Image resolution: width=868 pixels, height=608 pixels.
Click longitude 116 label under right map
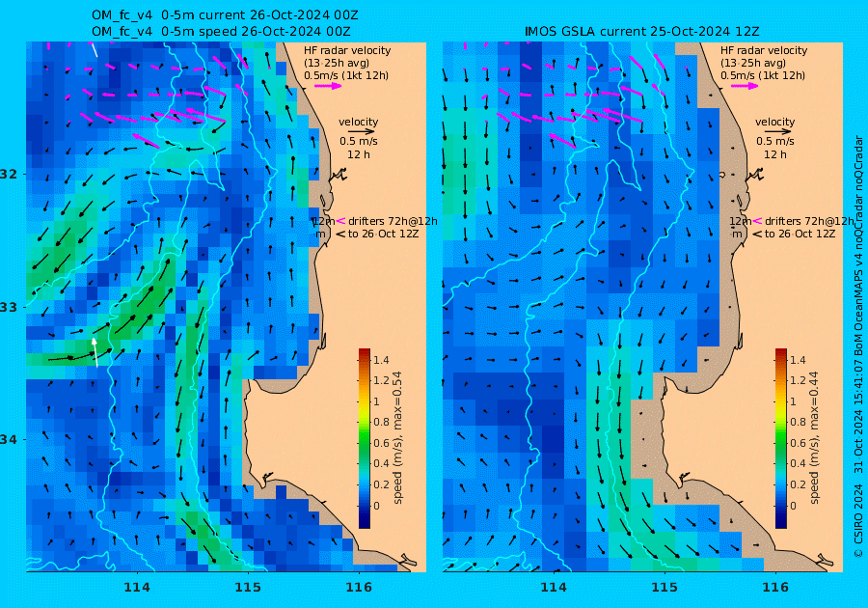[x=775, y=587]
